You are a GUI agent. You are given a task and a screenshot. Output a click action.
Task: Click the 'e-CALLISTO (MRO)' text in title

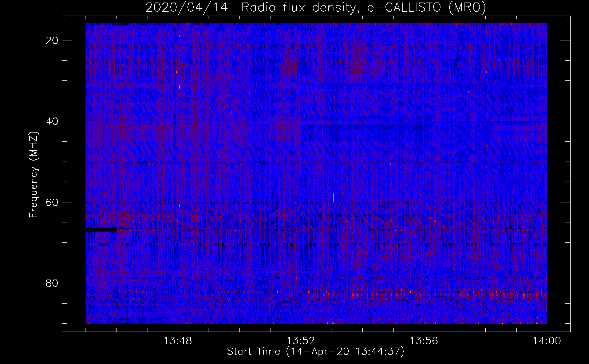point(426,7)
